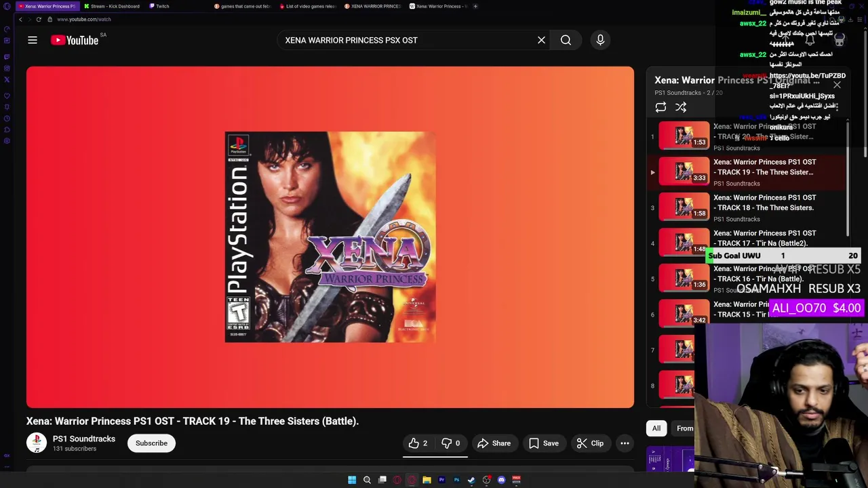Switch to Wikipedia Xena: Warrior Princess tab
868x488 pixels.
[x=437, y=6]
